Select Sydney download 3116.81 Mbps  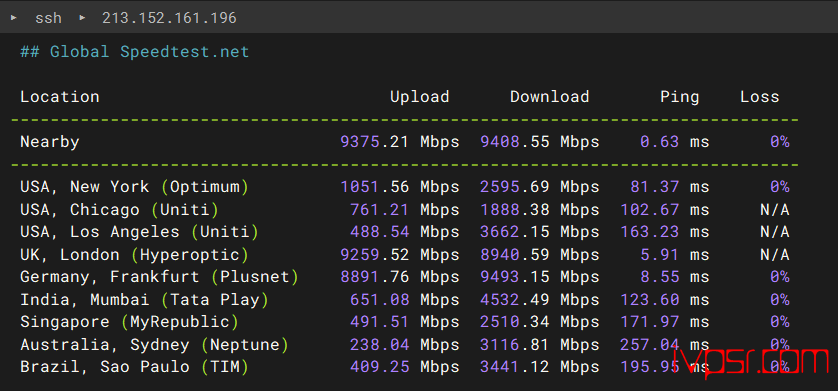pyautogui.click(x=540, y=345)
